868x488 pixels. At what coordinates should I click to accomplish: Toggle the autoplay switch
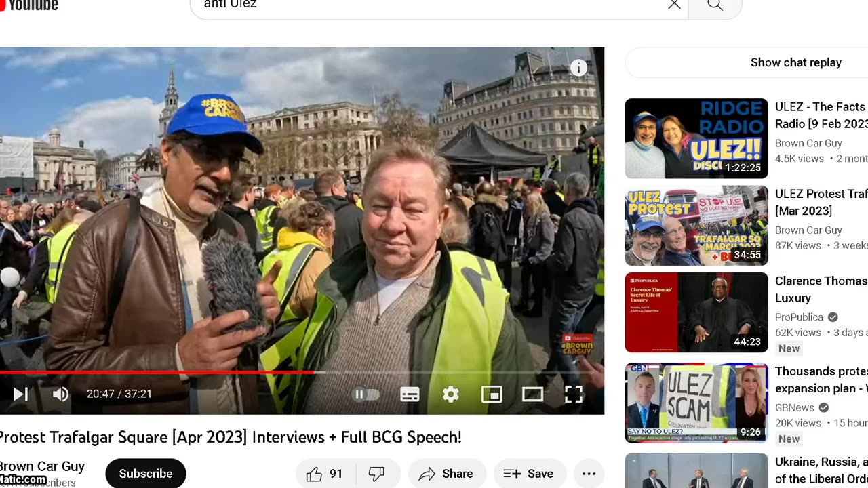pos(366,394)
